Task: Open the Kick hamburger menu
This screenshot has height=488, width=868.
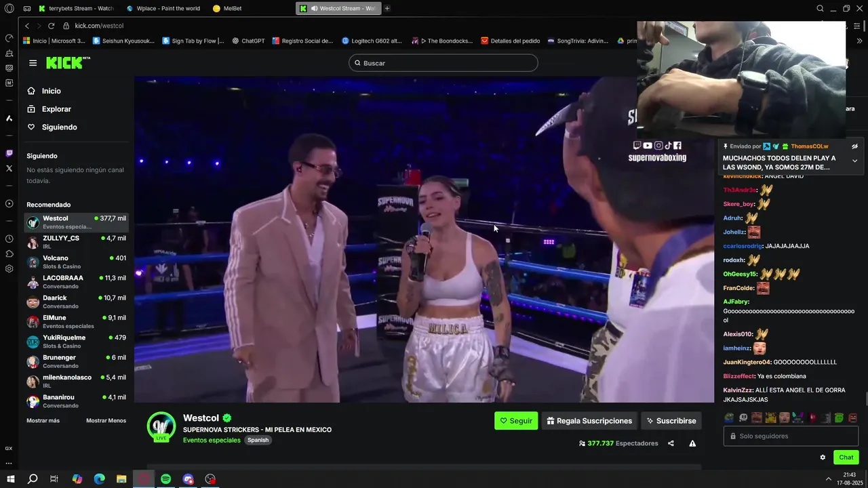Action: (33, 63)
